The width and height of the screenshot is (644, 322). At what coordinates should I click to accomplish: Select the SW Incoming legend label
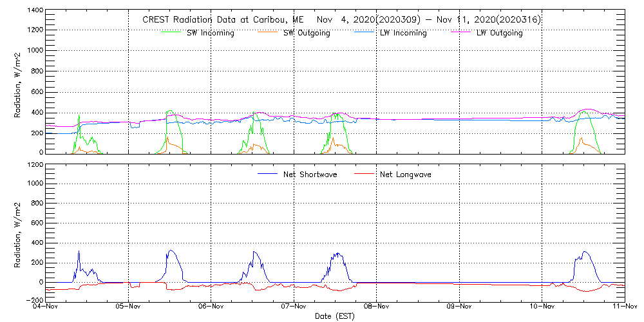coord(210,33)
